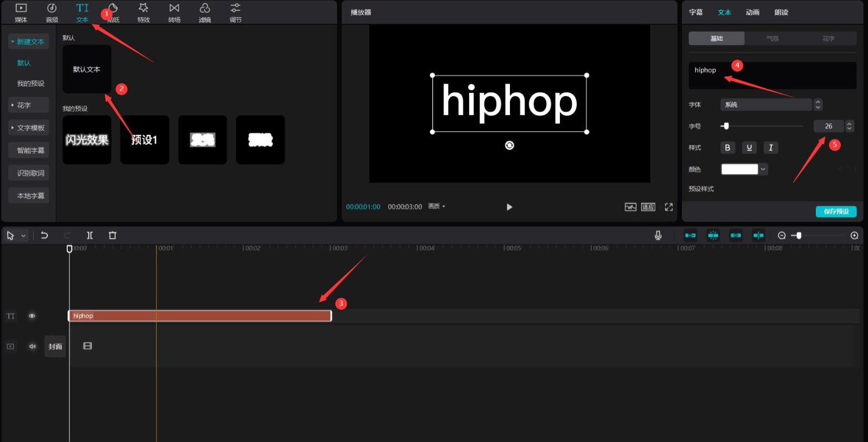
Task: Open 识别歌词 lyrics recognition
Action: pyautogui.click(x=28, y=174)
